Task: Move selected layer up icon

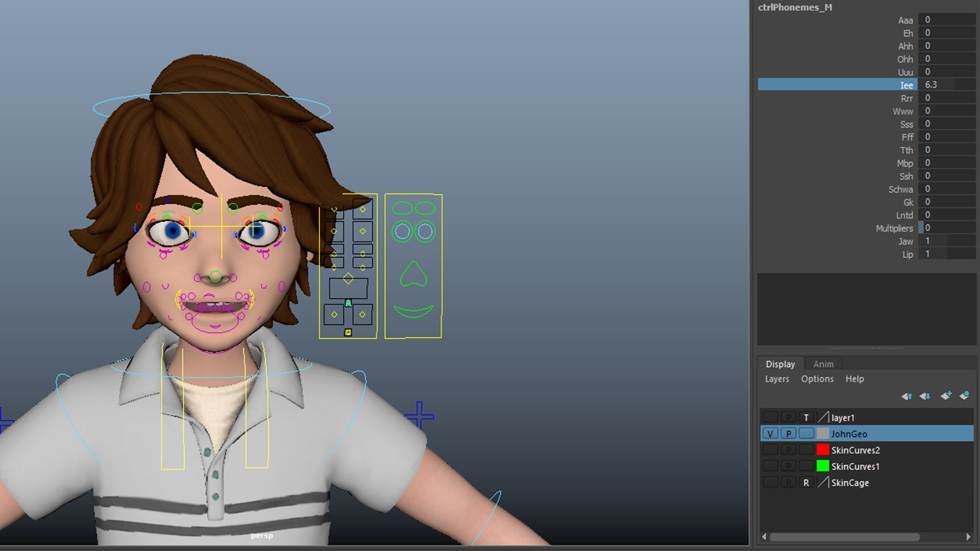Action: click(906, 396)
